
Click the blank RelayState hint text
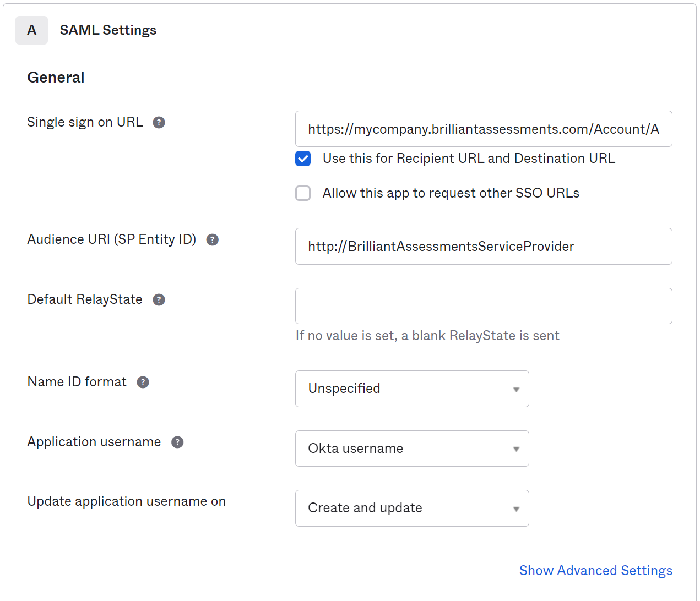(x=427, y=336)
